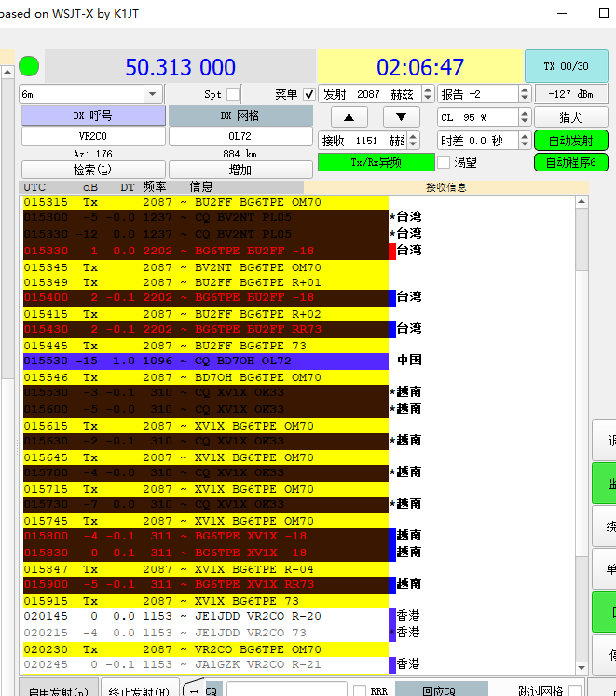
Task: Click the 增加 add button
Action: tap(240, 170)
